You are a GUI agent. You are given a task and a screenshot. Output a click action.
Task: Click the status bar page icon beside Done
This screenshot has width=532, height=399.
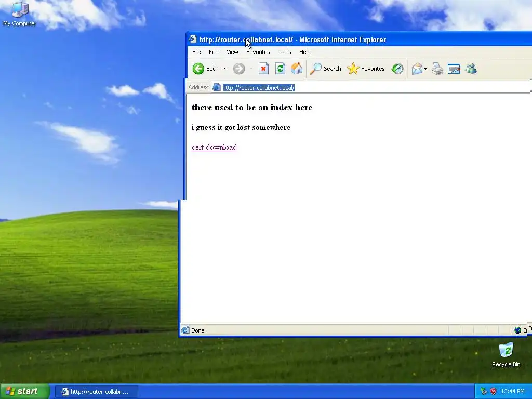[185, 330]
